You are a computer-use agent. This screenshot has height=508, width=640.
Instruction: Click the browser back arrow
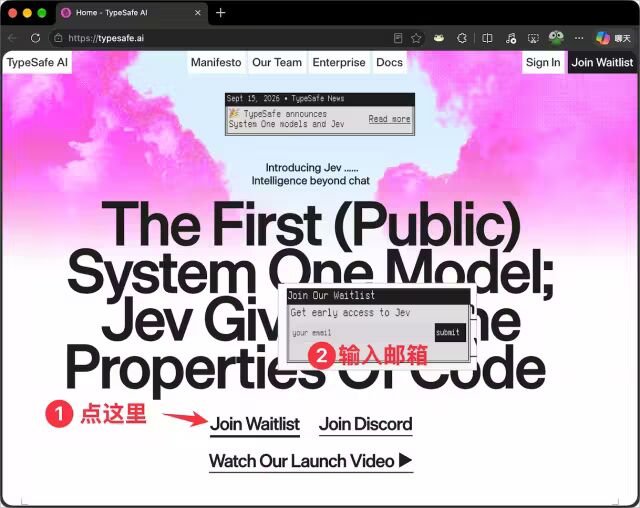pyautogui.click(x=12, y=38)
